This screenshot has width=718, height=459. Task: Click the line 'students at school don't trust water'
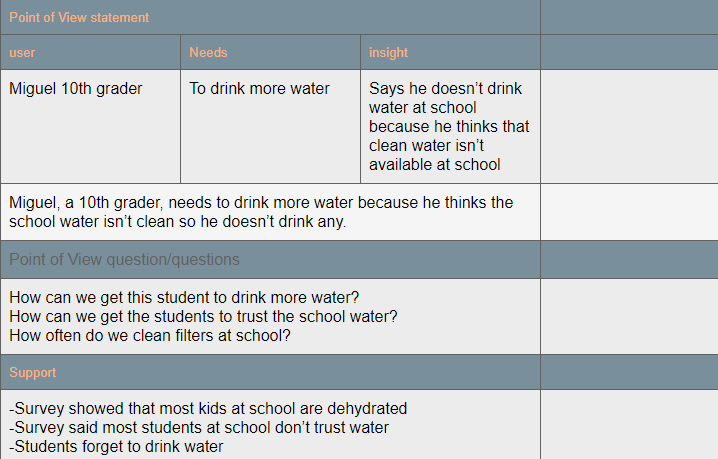[x=199, y=427]
